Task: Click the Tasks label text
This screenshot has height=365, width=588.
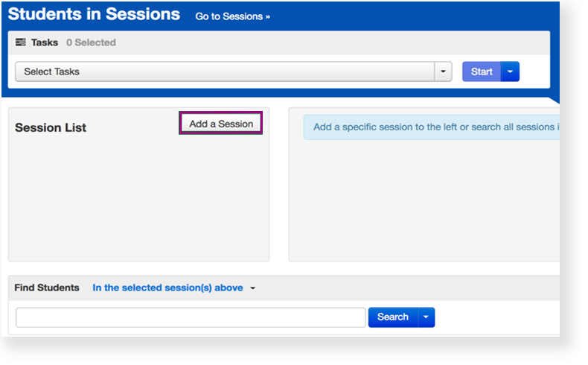Action: pos(45,42)
